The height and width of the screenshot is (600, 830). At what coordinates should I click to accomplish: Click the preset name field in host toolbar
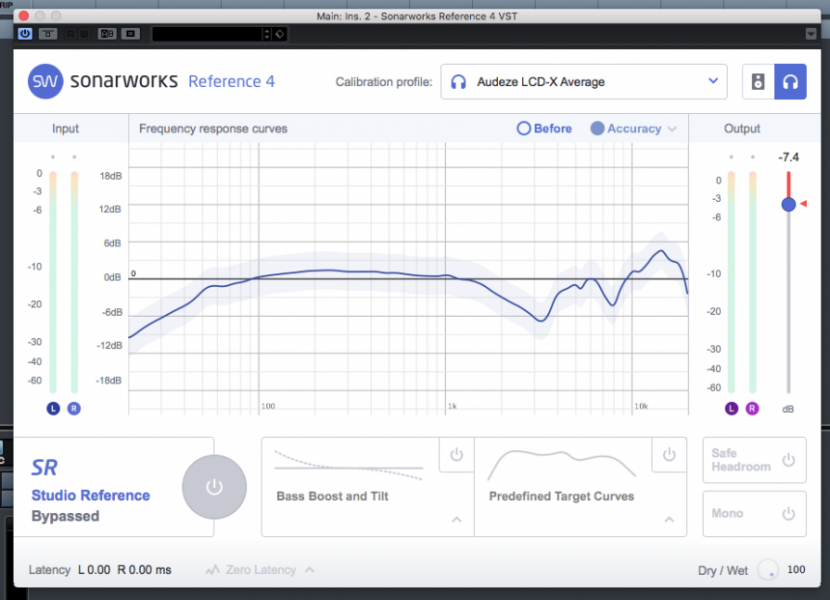[x=207, y=34]
